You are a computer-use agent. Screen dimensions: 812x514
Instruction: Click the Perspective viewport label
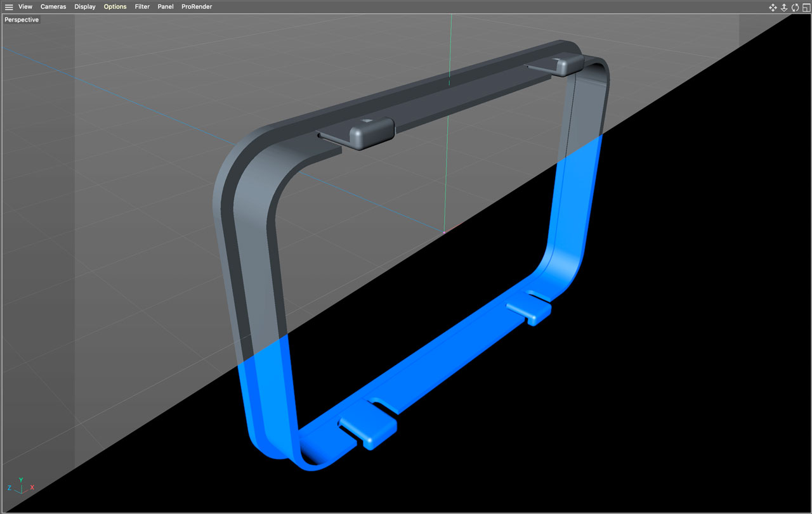pos(22,20)
